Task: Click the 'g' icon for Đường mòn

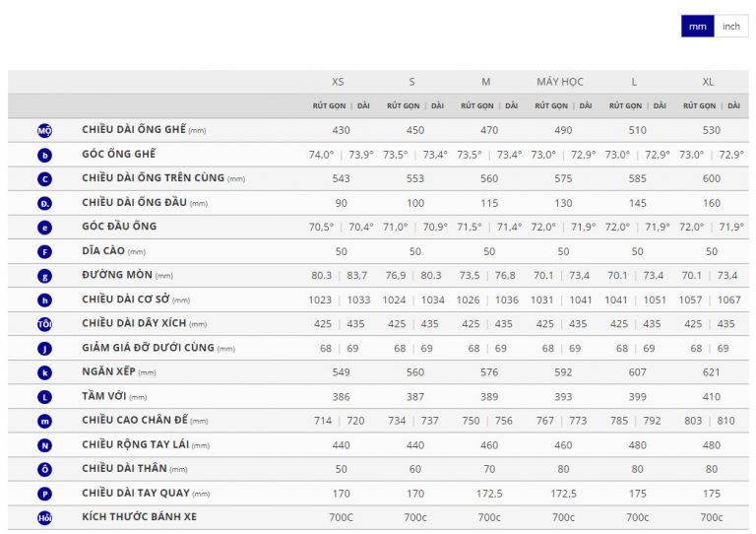Action: (x=45, y=276)
